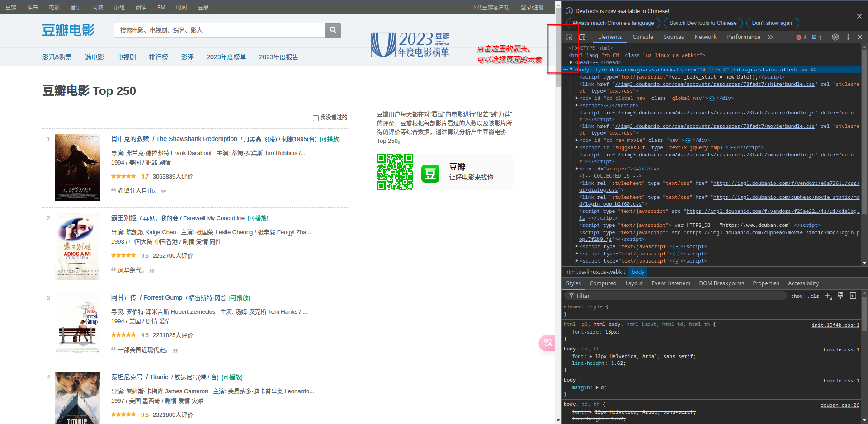Viewport: 868px width, 424px height.
Task: Toggle the device toolbar icon
Action: coord(582,37)
